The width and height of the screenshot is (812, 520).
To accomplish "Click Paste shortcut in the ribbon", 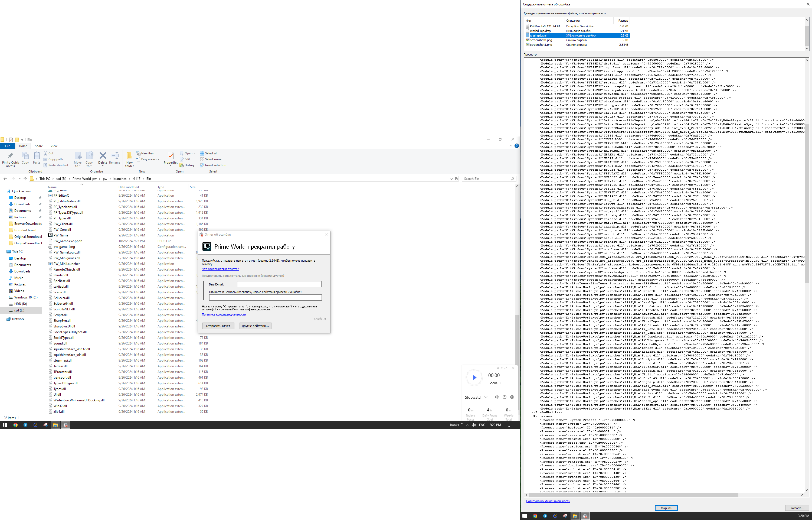I will (x=56, y=165).
